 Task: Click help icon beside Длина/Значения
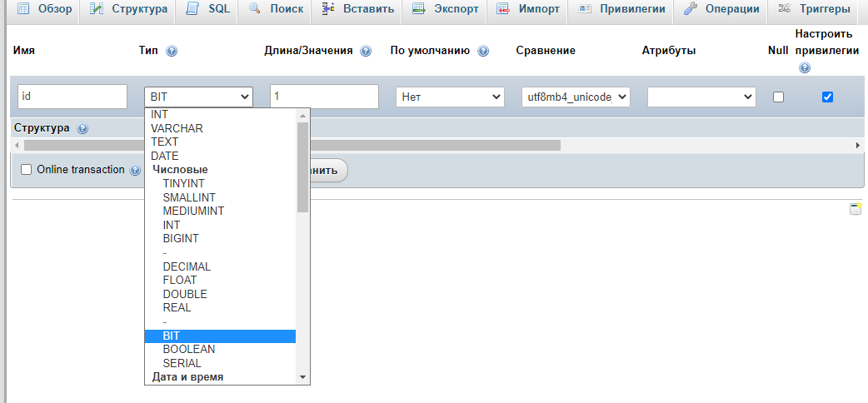[366, 51]
